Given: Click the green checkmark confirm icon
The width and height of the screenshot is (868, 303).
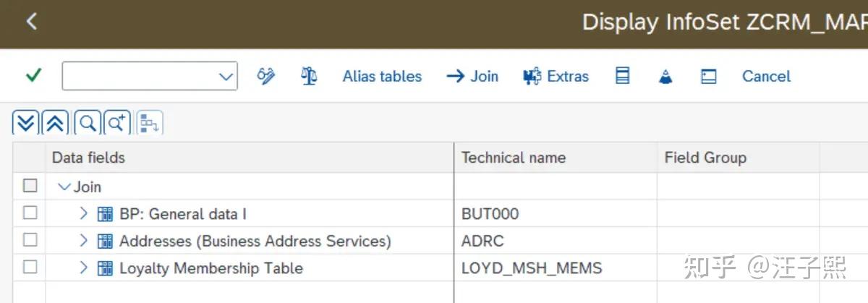Looking at the screenshot, I should (33, 76).
